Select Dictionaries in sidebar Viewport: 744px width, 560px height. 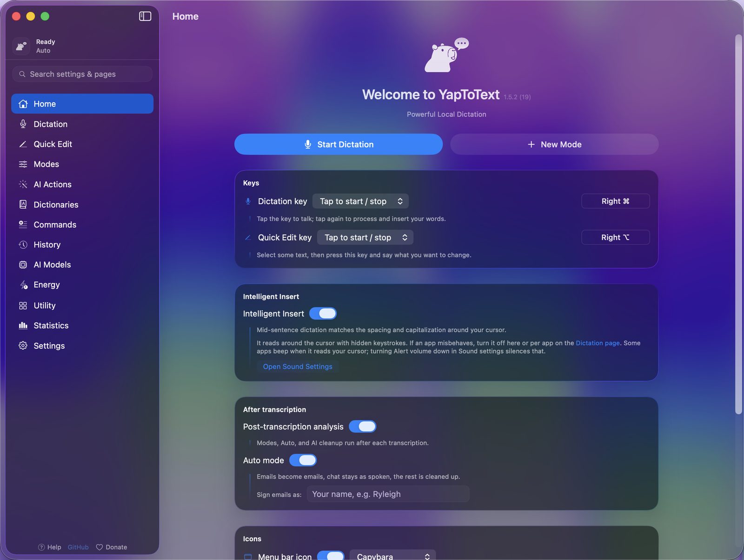click(x=82, y=205)
